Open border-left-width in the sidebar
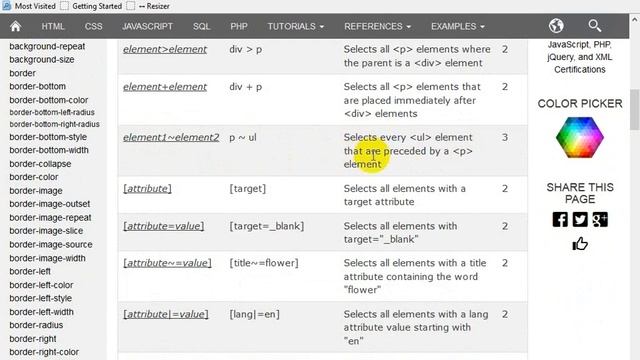The width and height of the screenshot is (640, 360). (x=42, y=312)
